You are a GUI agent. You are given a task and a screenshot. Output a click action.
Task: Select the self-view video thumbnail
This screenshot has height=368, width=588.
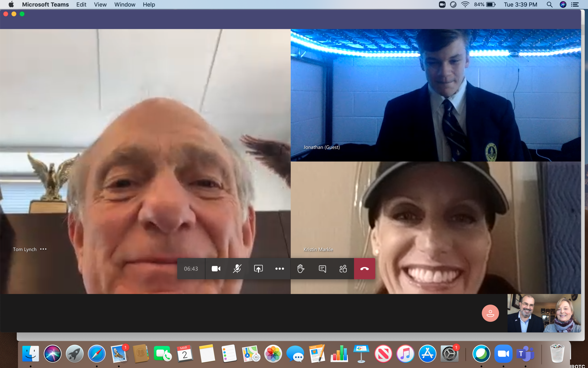[544, 313]
